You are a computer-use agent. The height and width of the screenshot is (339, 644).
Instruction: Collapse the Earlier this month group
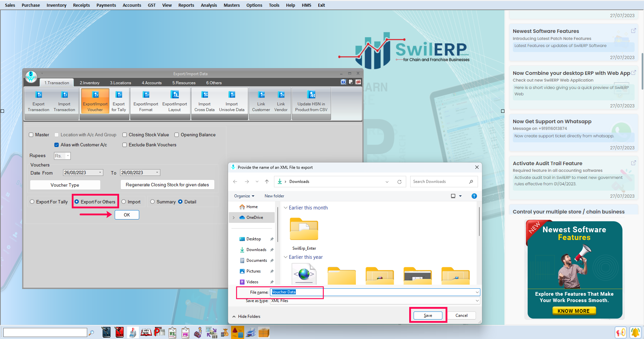click(x=285, y=208)
